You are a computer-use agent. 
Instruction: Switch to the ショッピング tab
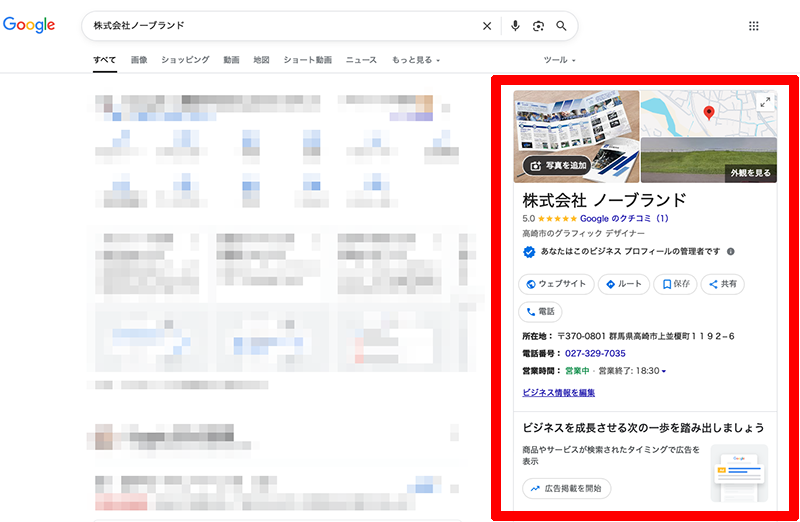coord(185,60)
